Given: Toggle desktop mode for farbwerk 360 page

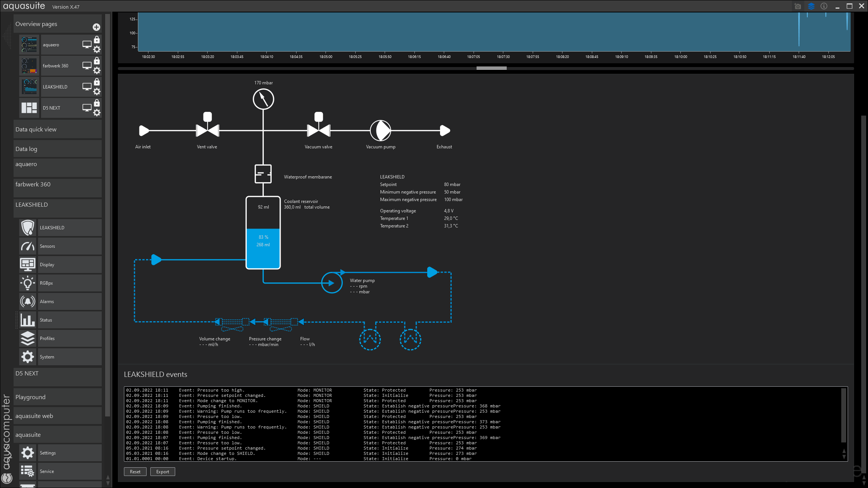Looking at the screenshot, I should pos(87,66).
